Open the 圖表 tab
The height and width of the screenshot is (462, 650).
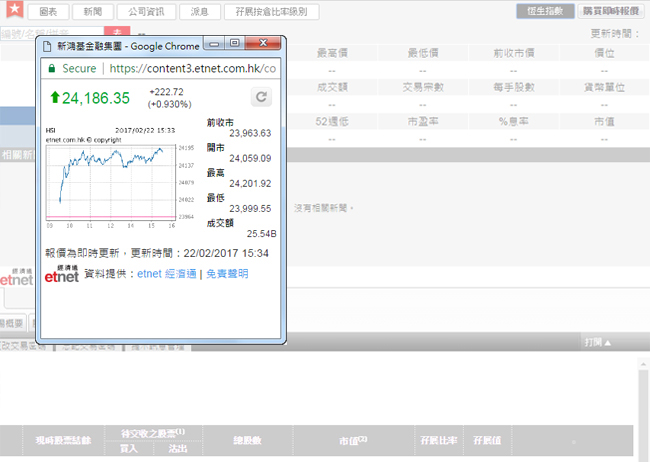(x=48, y=12)
